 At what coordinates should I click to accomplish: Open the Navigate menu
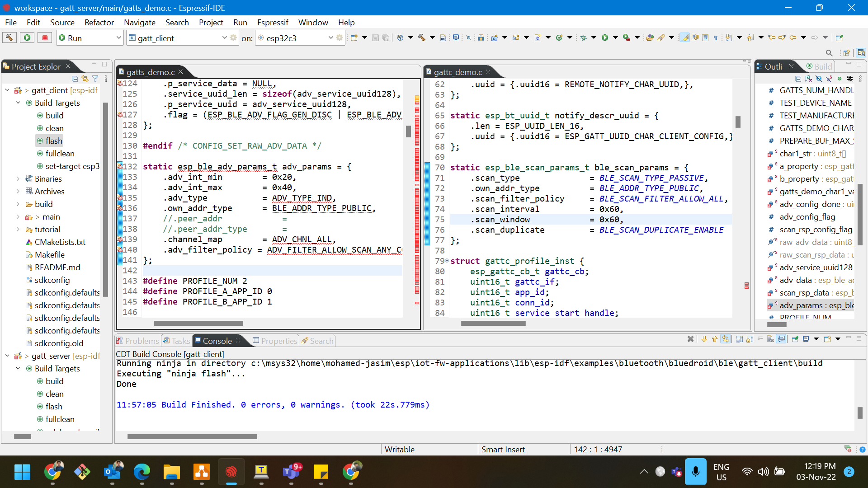click(140, 23)
